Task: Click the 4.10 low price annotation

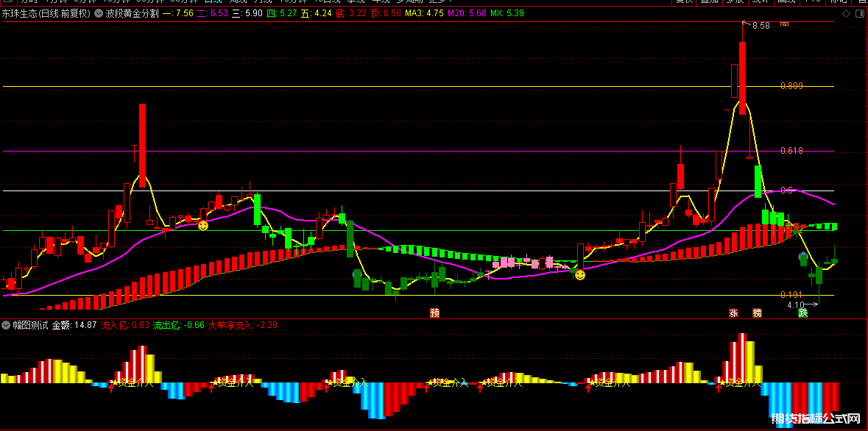Action: click(x=795, y=304)
